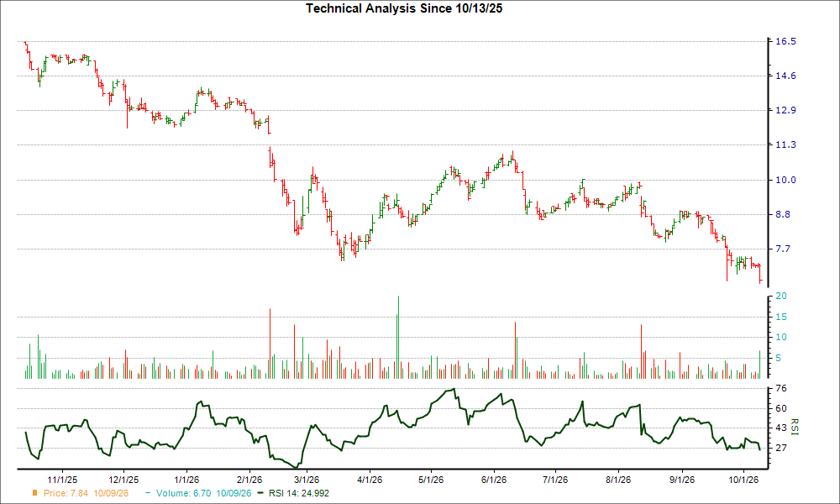Screen dimensions: 840x504
Task: Click the teal Volume legend marker
Action: (148, 493)
